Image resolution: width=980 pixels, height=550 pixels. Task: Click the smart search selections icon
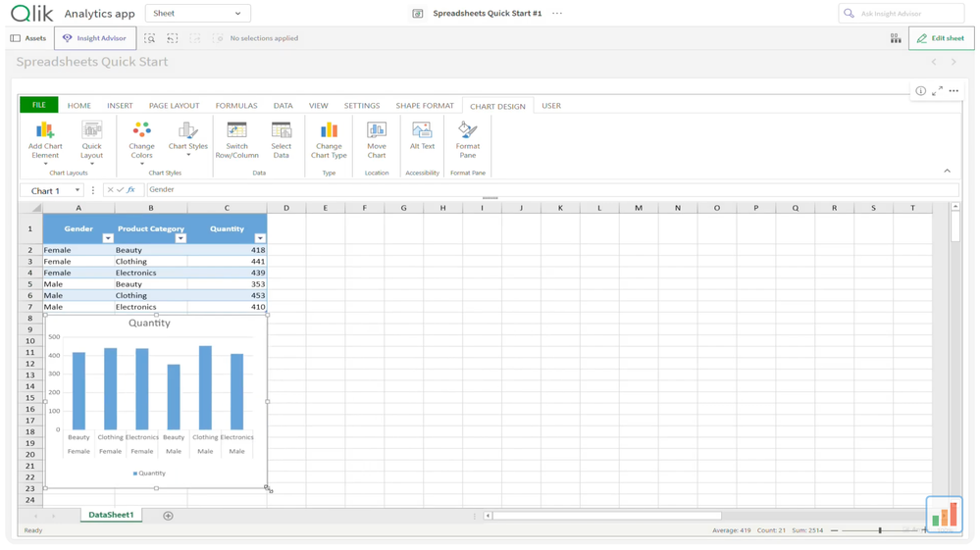[x=150, y=38]
